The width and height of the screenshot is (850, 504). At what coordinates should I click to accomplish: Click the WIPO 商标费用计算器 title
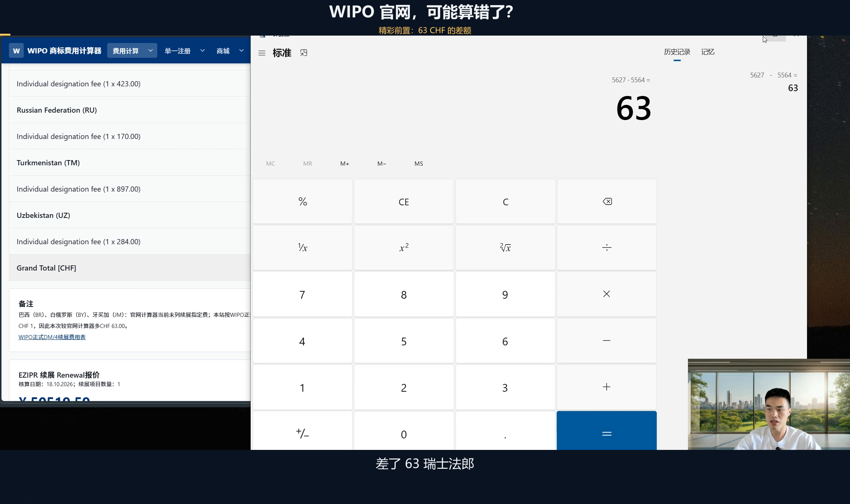pos(64,51)
